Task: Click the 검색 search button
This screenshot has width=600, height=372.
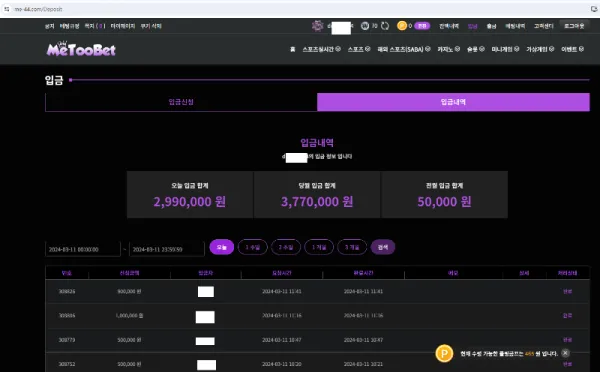Action: [x=383, y=247]
